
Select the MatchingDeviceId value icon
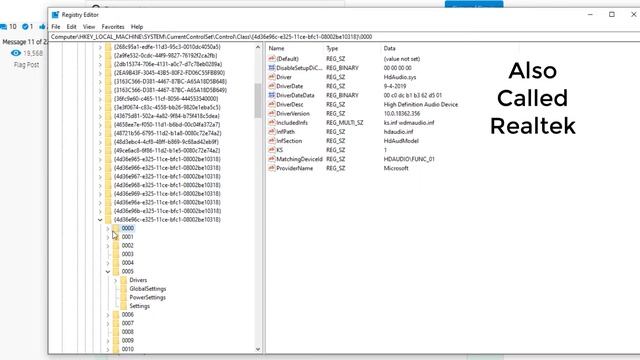[272, 159]
